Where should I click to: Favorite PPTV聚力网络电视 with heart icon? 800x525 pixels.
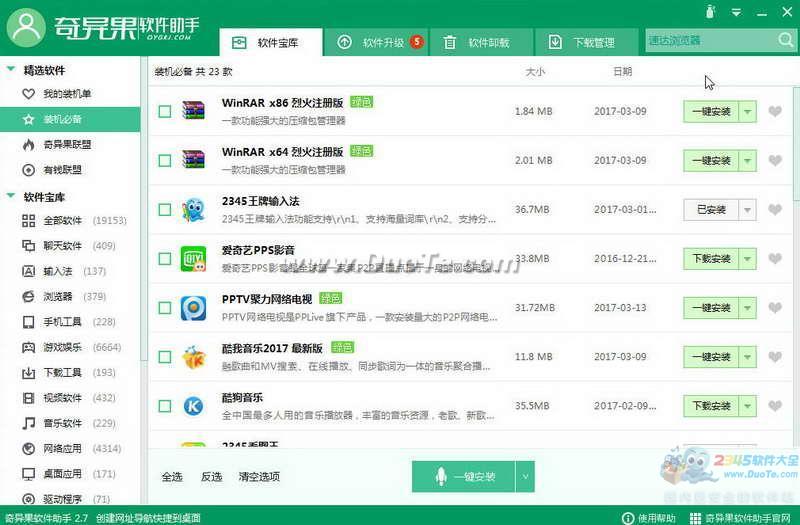click(x=775, y=308)
